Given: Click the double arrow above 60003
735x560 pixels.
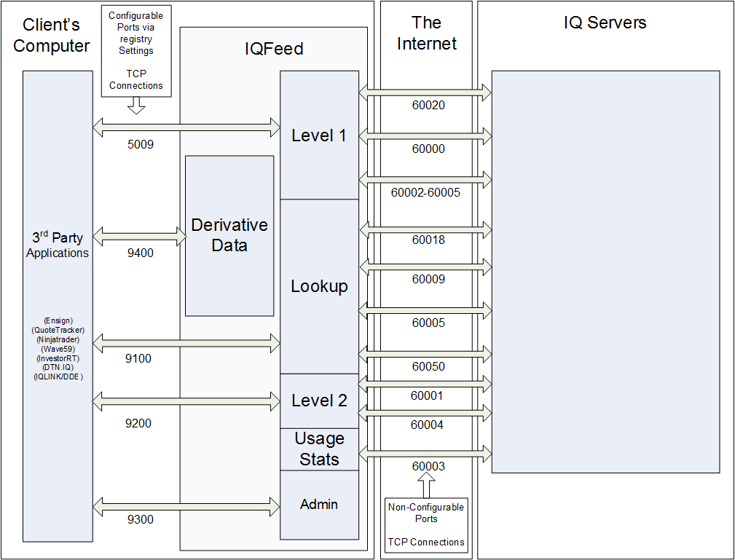Looking at the screenshot, I should [425, 453].
